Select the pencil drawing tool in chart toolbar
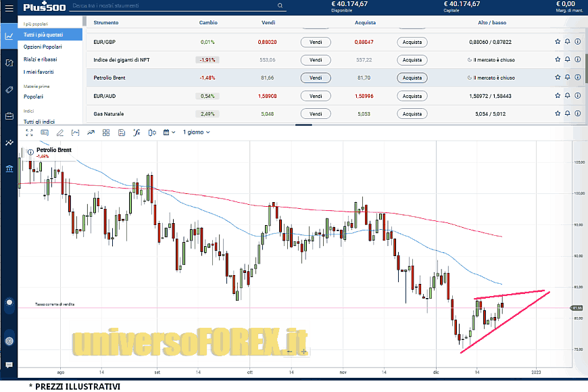 (x=59, y=132)
